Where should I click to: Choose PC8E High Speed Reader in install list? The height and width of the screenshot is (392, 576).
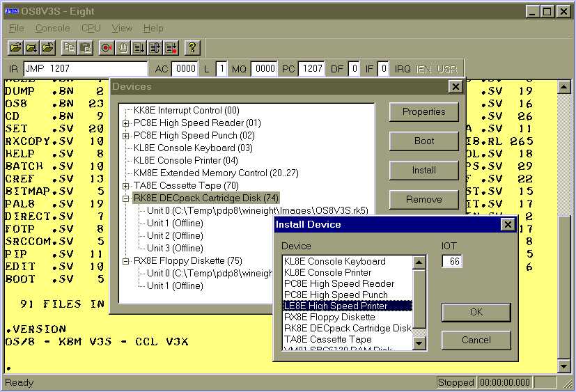tap(347, 283)
